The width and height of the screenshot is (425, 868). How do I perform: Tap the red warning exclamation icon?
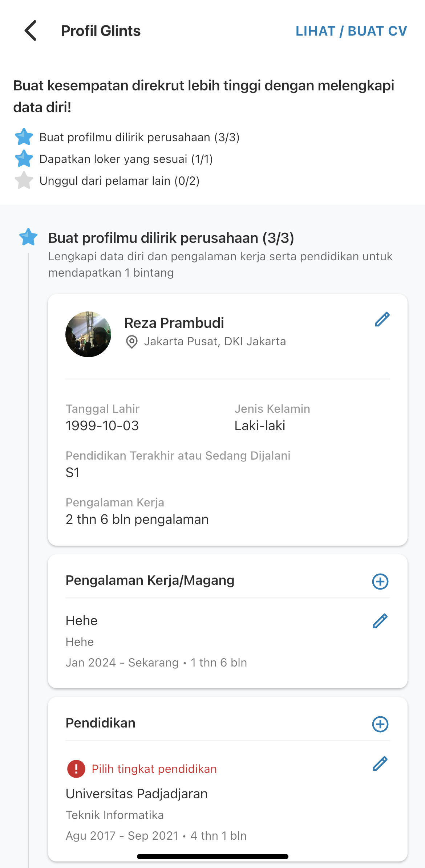coord(76,769)
